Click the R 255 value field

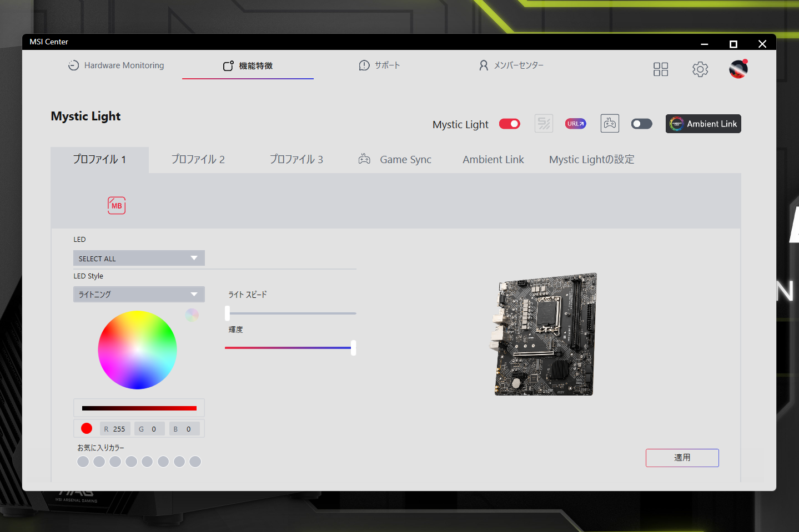(114, 428)
